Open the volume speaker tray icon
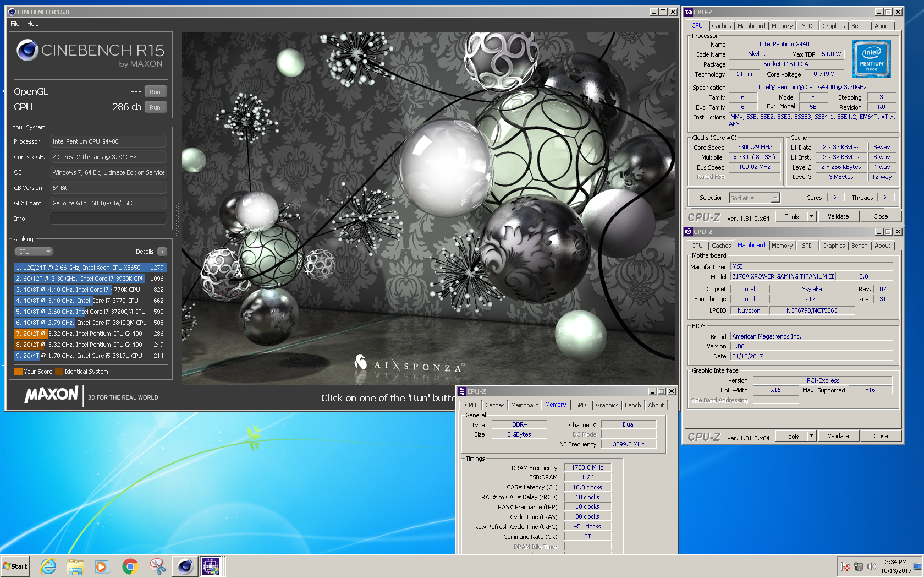 coord(871,566)
